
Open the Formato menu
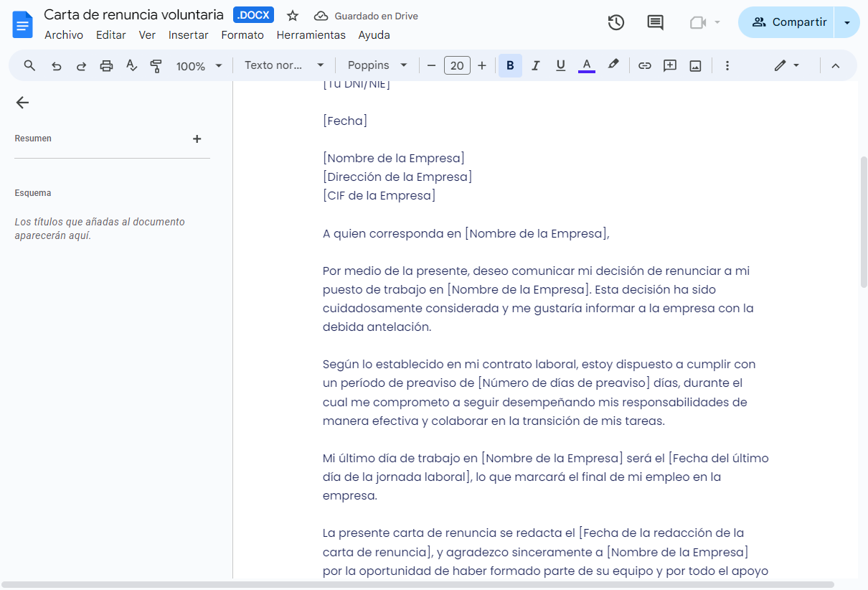pos(242,34)
